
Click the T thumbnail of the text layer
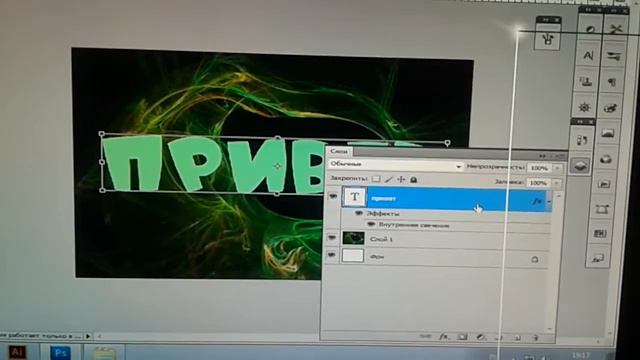pyautogui.click(x=354, y=197)
